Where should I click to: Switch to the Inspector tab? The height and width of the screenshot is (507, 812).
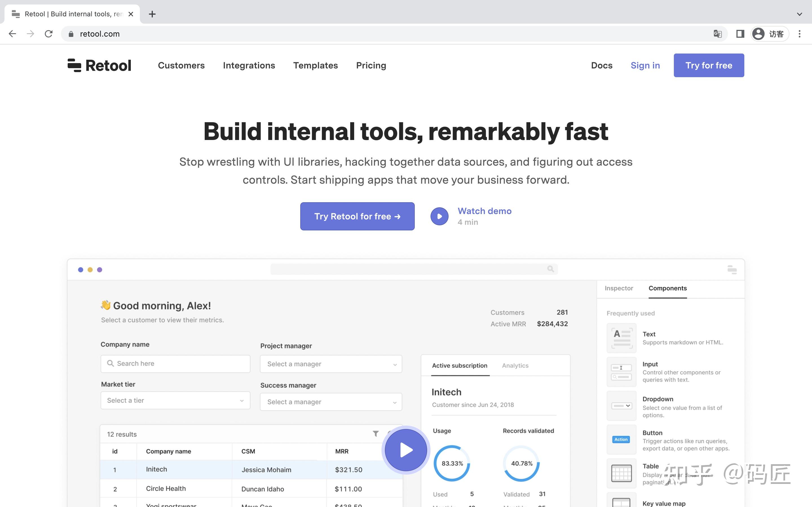(x=619, y=288)
